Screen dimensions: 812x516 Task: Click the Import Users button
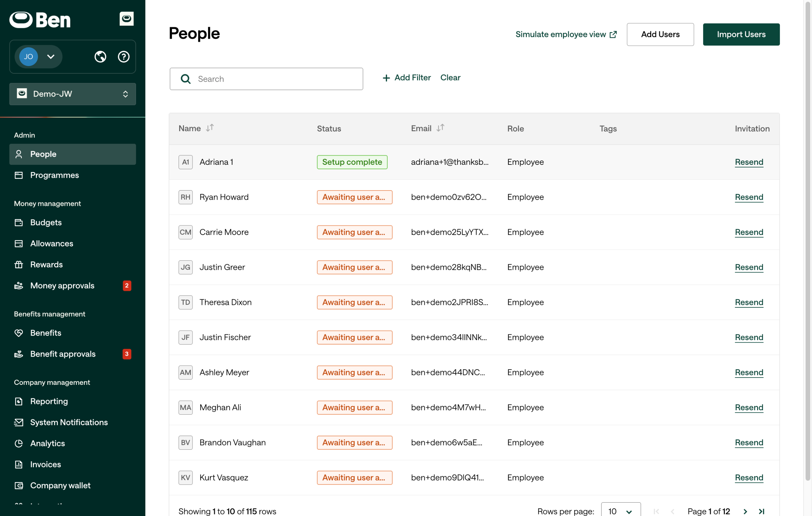(x=741, y=34)
